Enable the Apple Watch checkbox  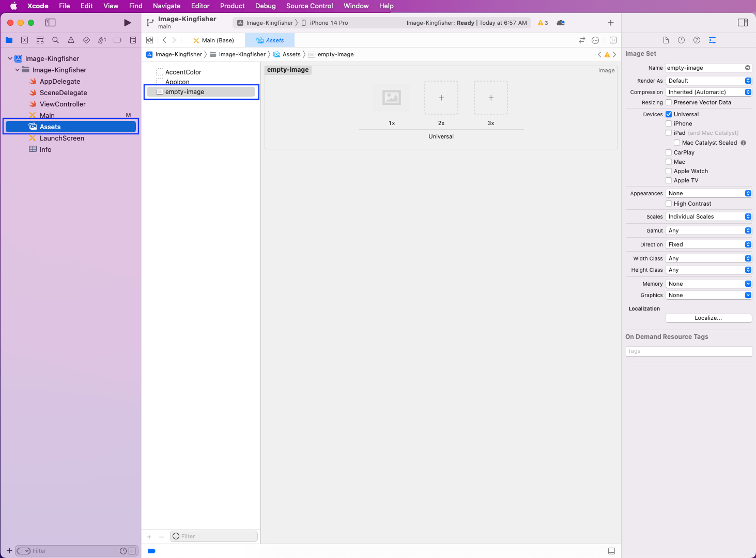point(669,171)
